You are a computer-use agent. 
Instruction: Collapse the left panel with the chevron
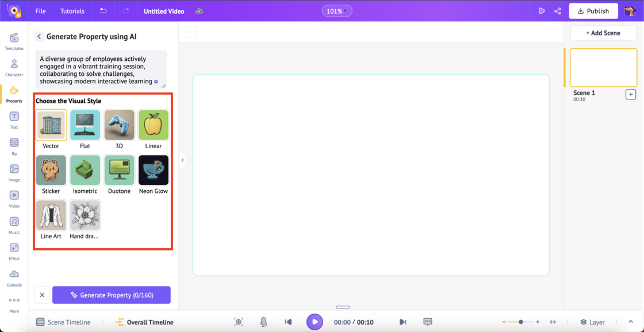coord(182,160)
